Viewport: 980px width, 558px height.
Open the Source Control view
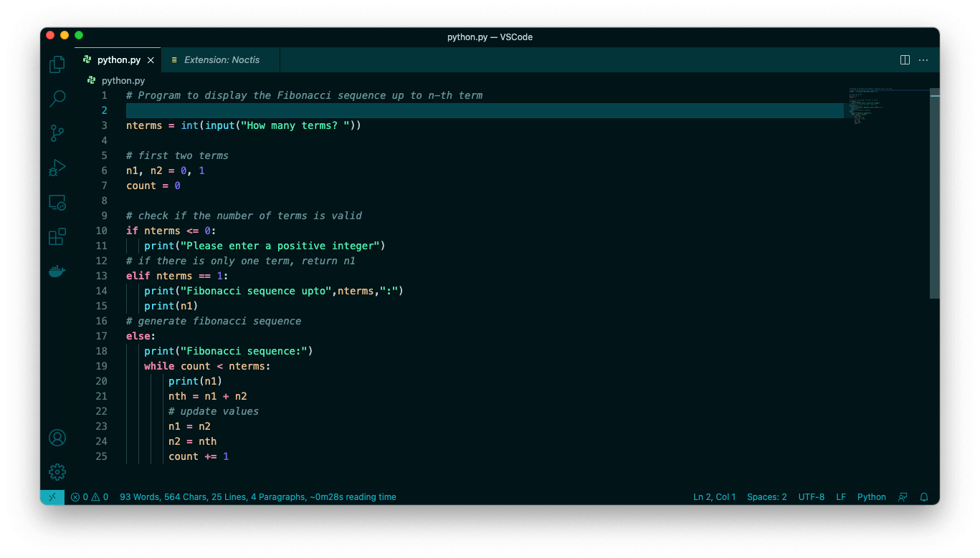pos(57,133)
